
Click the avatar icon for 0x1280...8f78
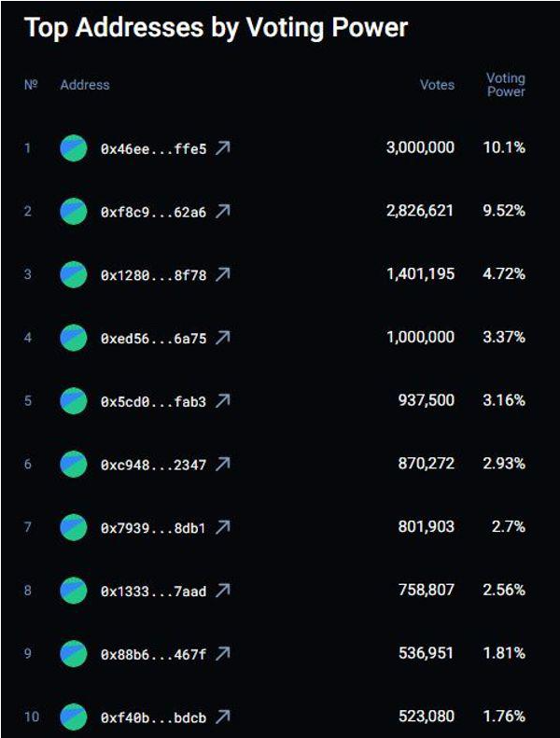(74, 274)
